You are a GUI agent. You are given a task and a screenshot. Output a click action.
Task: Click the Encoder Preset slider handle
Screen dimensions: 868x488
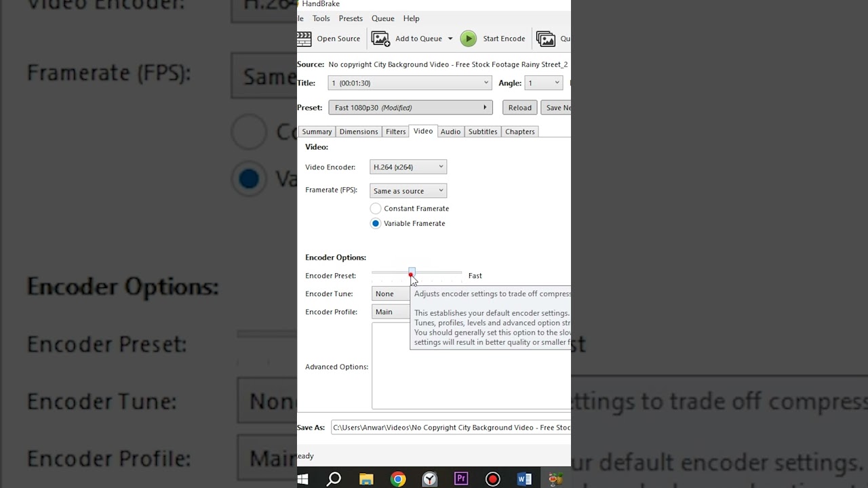coord(412,272)
